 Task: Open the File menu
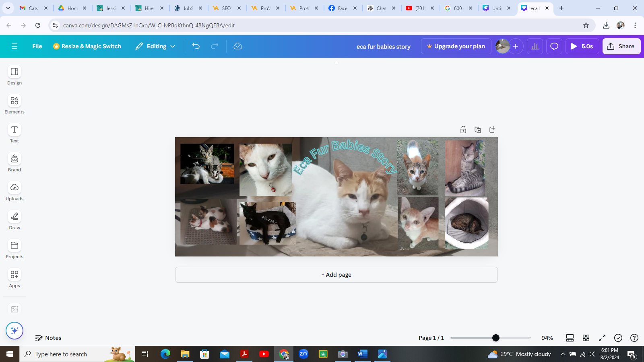pos(37,46)
